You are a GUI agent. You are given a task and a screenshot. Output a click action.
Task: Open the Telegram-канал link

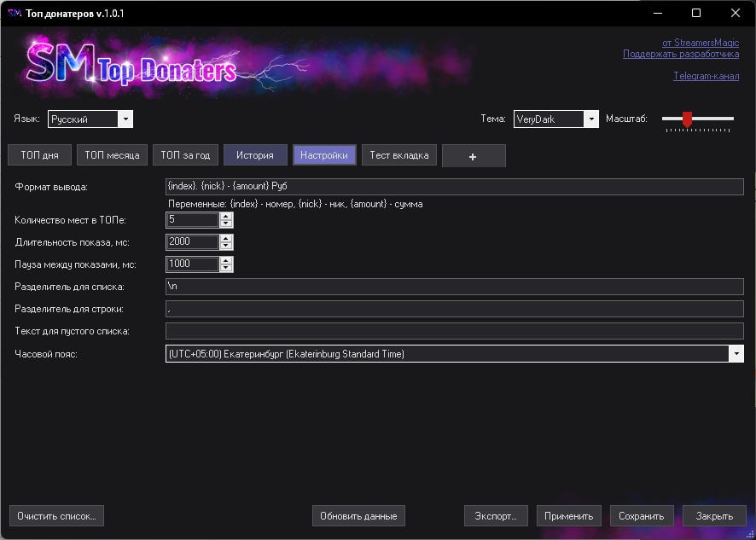(x=706, y=76)
